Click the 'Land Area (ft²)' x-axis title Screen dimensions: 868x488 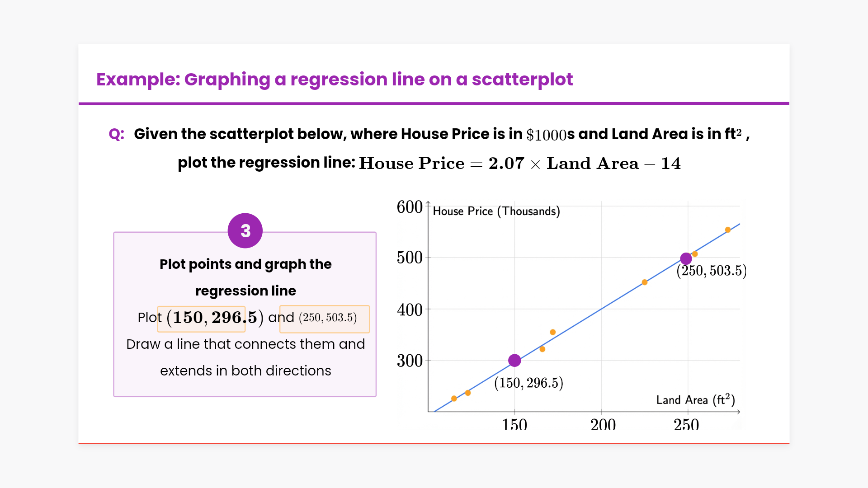pyautogui.click(x=695, y=400)
